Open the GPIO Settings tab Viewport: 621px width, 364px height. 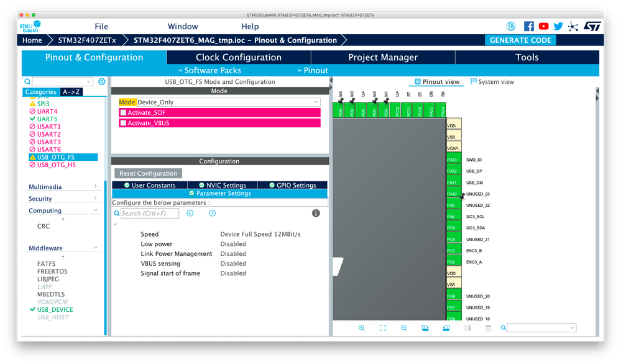tap(292, 185)
